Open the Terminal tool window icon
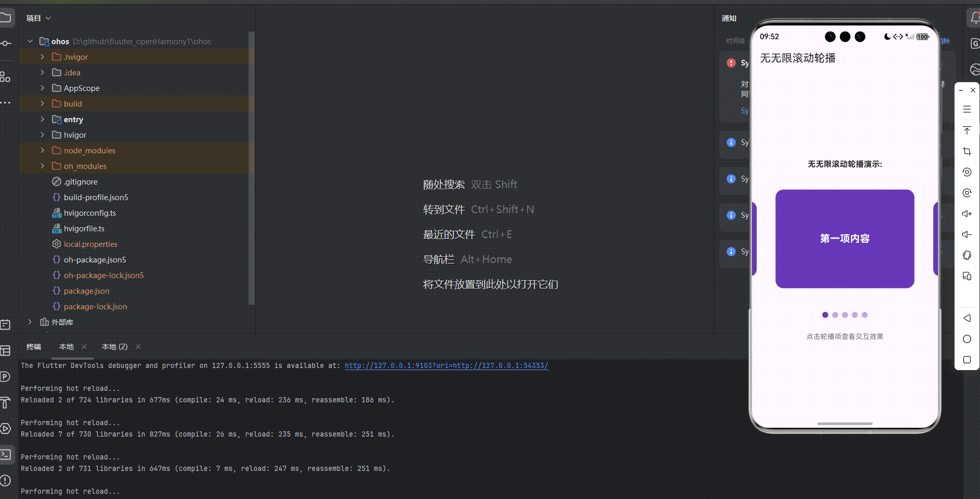980x499 pixels. coord(5,455)
